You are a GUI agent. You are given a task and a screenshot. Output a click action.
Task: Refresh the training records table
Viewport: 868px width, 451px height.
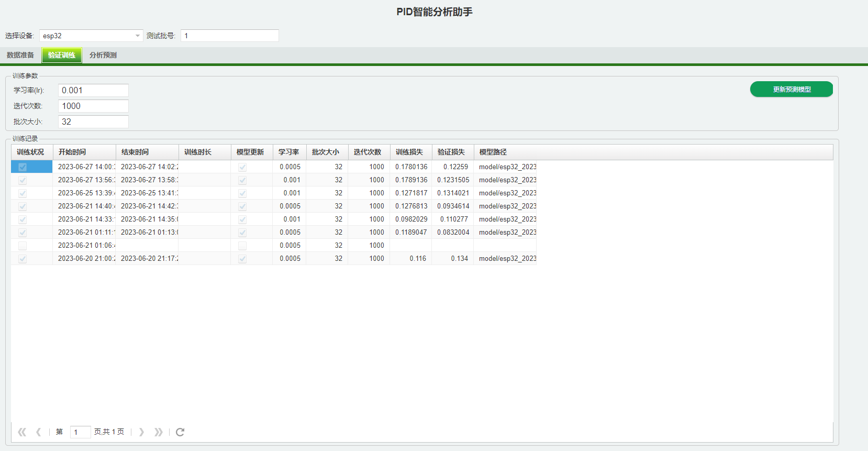[180, 432]
